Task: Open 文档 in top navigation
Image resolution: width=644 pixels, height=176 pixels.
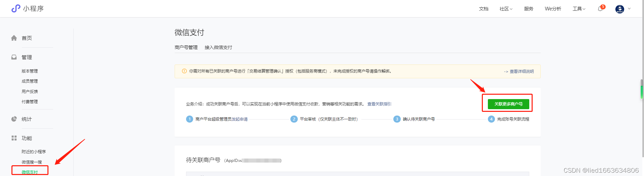Action: coord(484,9)
